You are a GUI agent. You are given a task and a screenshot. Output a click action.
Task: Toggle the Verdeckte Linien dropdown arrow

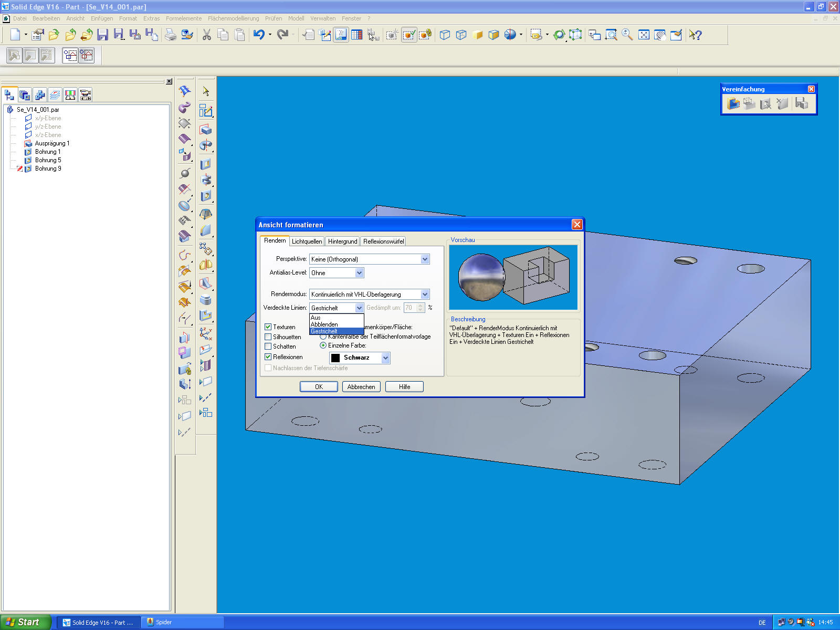click(359, 308)
